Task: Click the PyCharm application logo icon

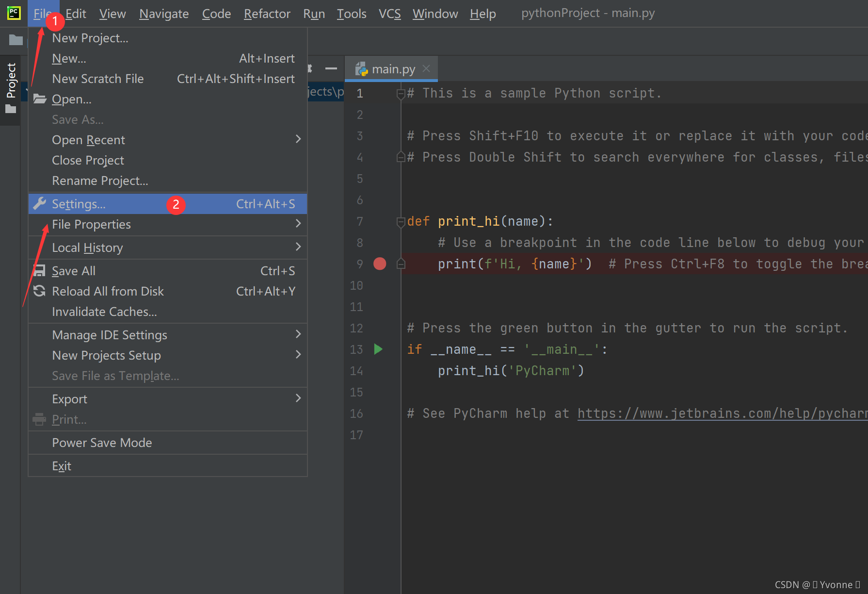Action: [14, 13]
